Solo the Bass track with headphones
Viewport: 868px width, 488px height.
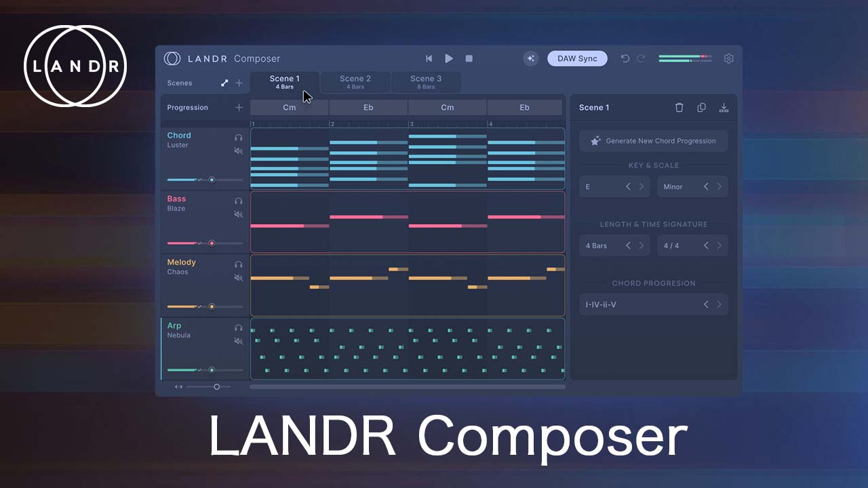(x=239, y=201)
